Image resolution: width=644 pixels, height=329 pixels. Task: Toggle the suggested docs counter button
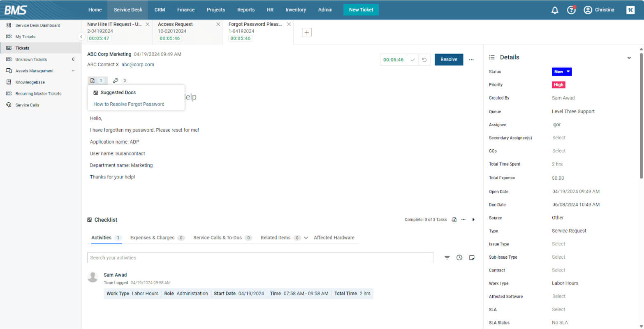(x=98, y=81)
